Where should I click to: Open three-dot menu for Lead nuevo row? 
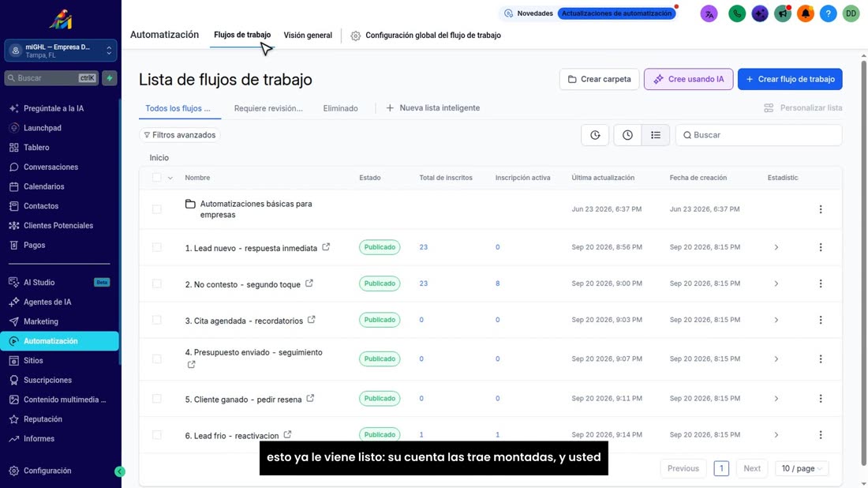click(821, 247)
